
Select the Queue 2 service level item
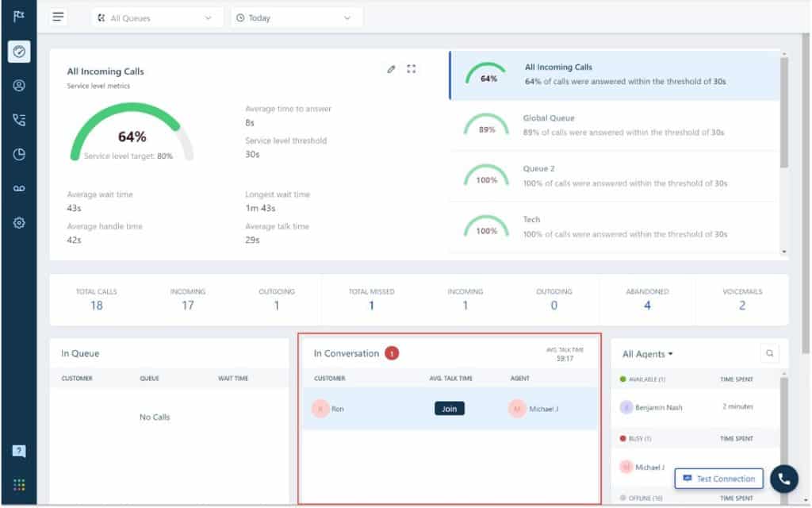[x=614, y=176]
